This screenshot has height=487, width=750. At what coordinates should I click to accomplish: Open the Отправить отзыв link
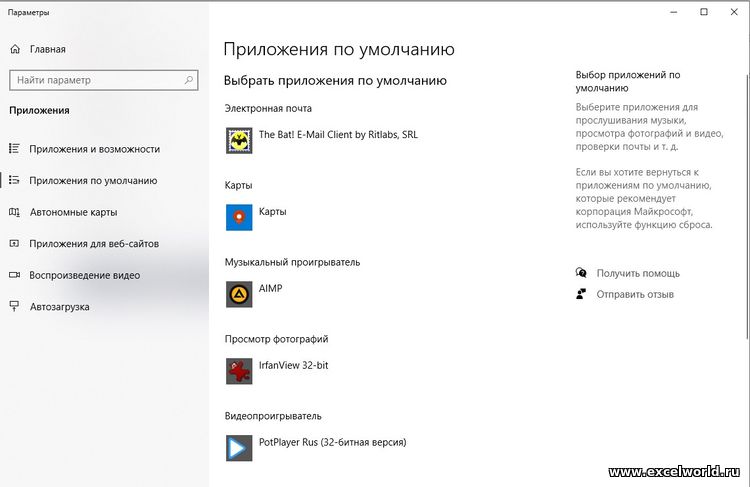(635, 294)
